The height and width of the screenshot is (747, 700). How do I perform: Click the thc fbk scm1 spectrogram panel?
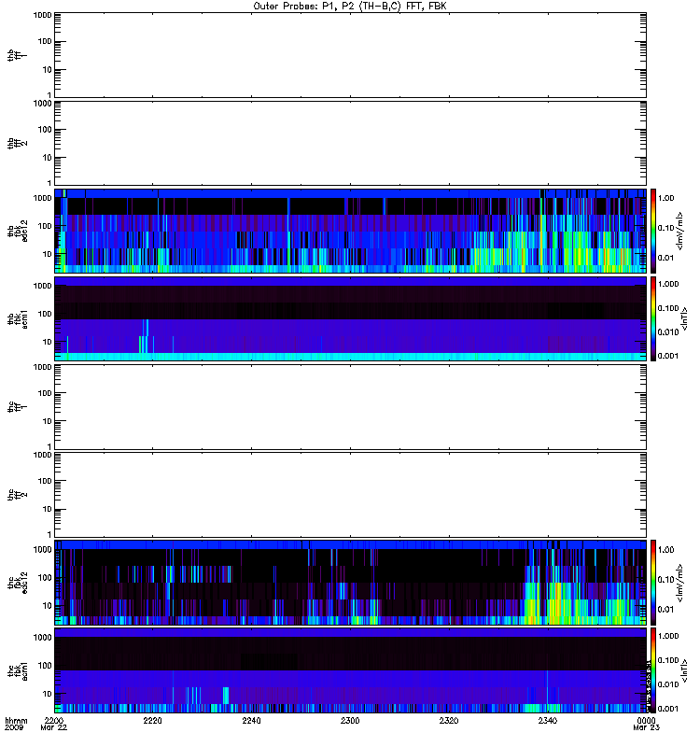pos(350,670)
